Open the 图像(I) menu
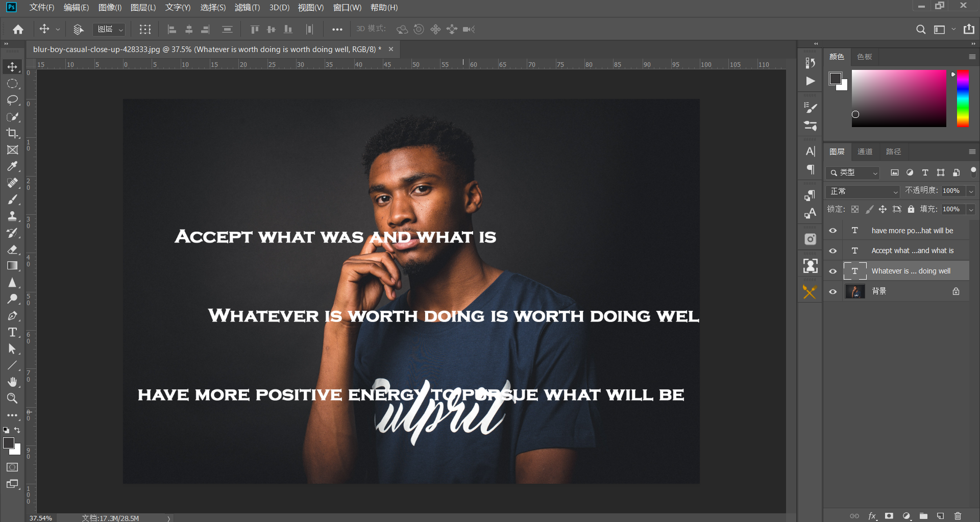This screenshot has height=522, width=980. point(110,8)
